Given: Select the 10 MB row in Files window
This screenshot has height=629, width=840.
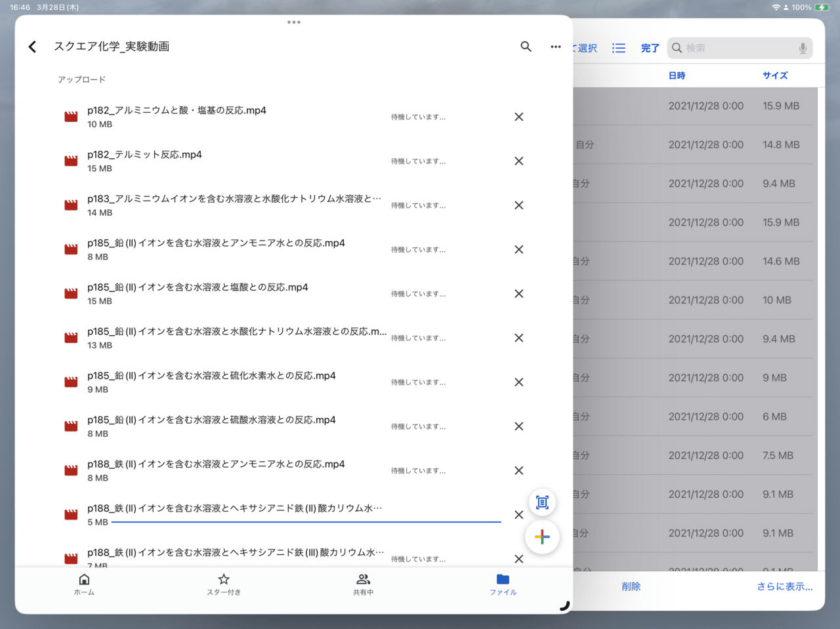Looking at the screenshot, I should coord(693,300).
